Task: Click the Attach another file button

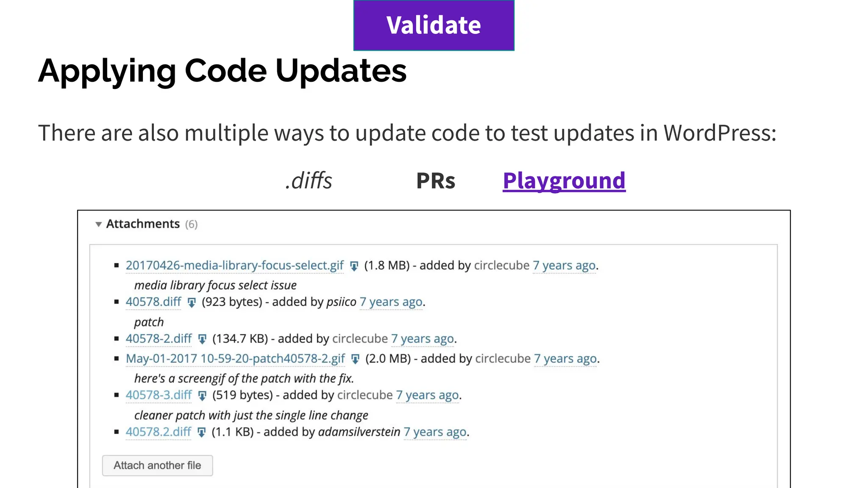Action: click(x=157, y=466)
